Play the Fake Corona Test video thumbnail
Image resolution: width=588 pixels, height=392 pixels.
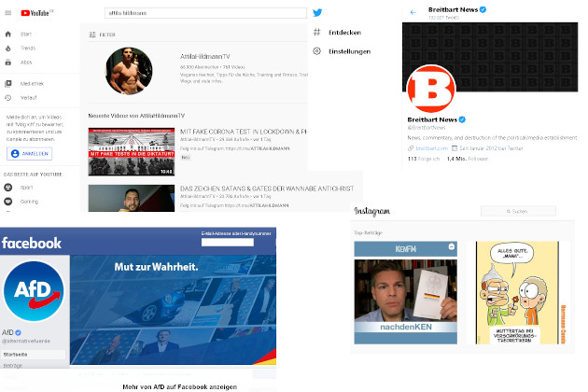click(132, 152)
